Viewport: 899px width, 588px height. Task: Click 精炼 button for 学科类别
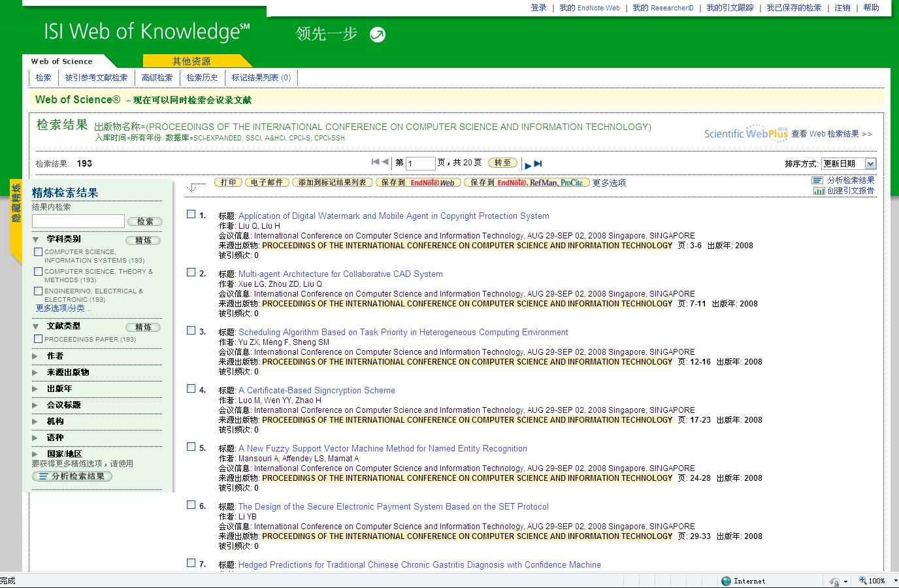(143, 240)
